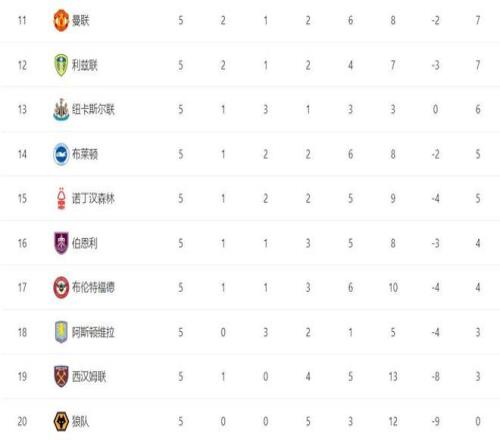Click the Manchester United club crest
The height and width of the screenshot is (440, 500).
tap(61, 20)
